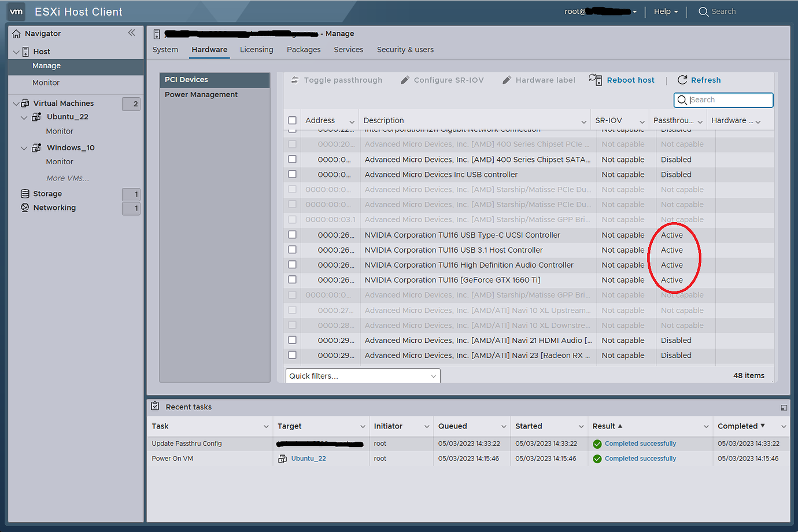Minimize the Recent tasks panel icon

click(784, 408)
